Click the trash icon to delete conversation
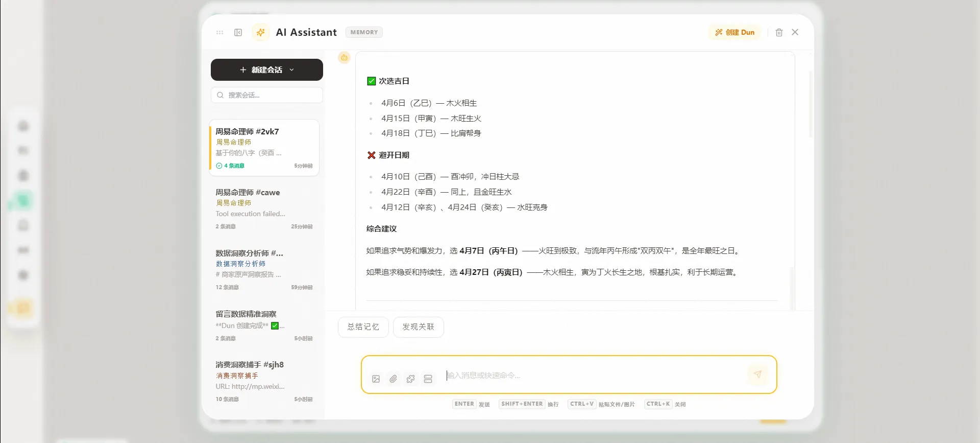The height and width of the screenshot is (443, 980). tap(779, 32)
